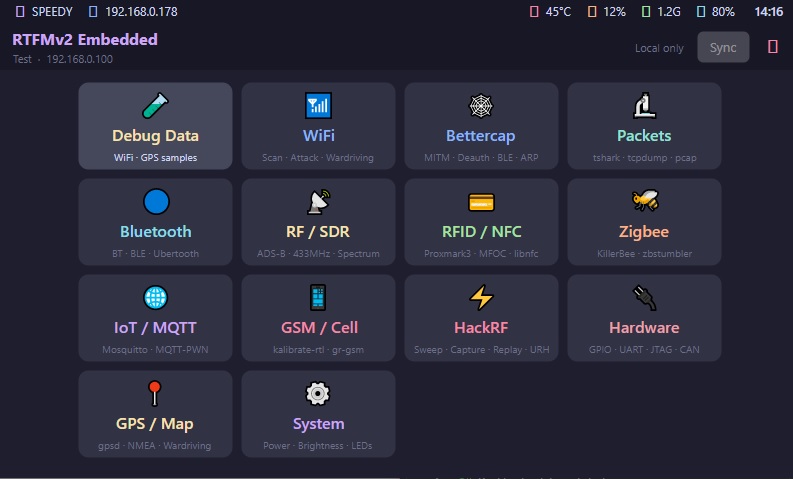The width and height of the screenshot is (793, 479).
Task: Open the Bettercap module title
Action: [480, 136]
